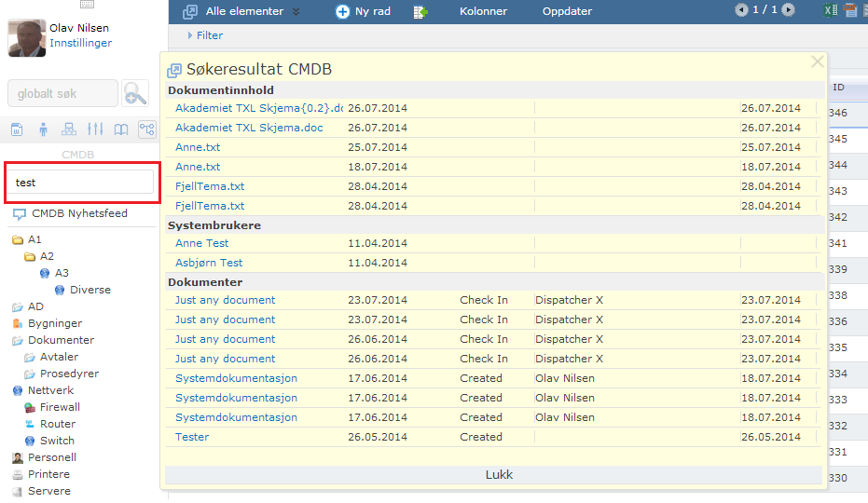Screen dimensions: 868x503
Task: Click the CMDB search field containing test
Action: (x=80, y=183)
